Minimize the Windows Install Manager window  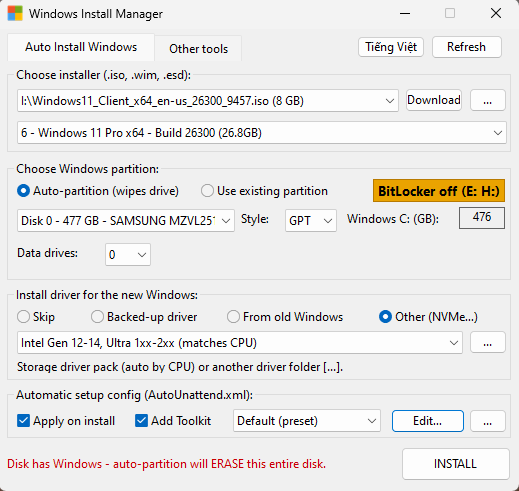click(405, 13)
